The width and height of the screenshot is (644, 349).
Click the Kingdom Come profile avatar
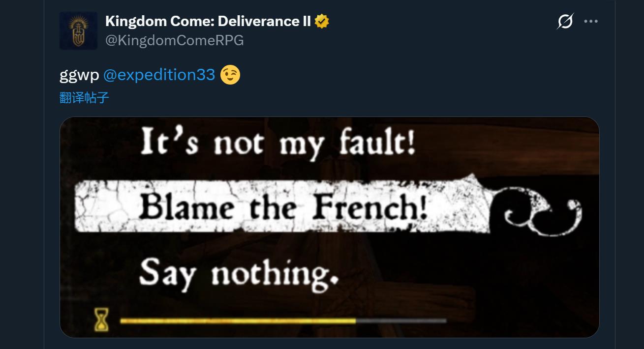point(78,30)
